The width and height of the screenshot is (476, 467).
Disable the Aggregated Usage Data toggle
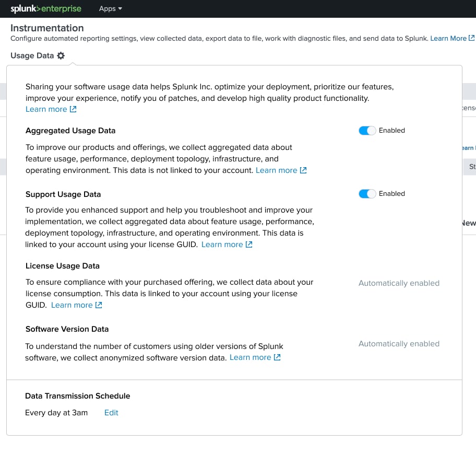tap(367, 131)
